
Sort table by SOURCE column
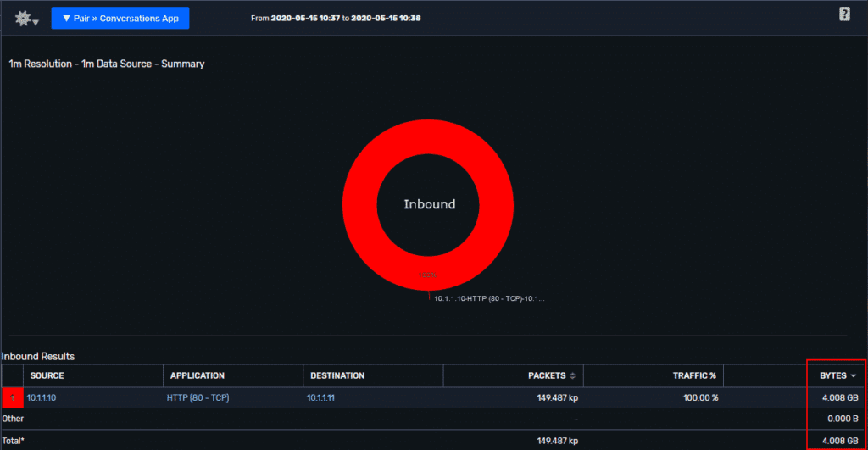click(47, 375)
